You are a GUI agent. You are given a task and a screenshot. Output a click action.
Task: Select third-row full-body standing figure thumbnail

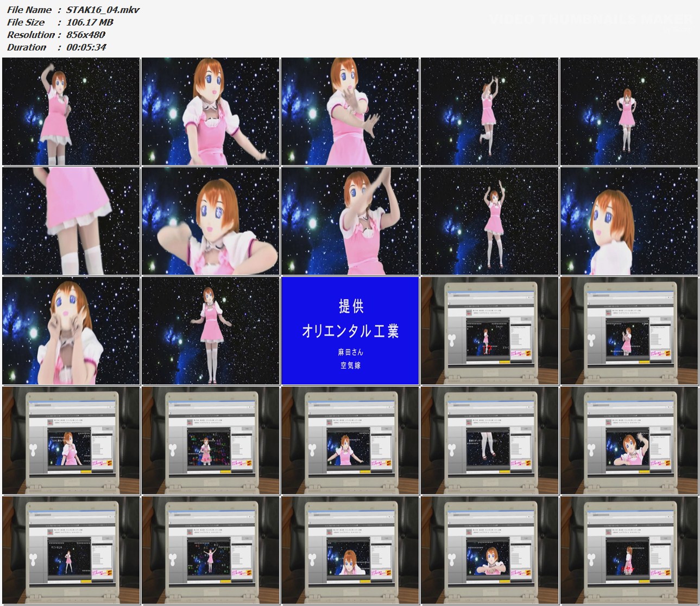tap(211, 331)
